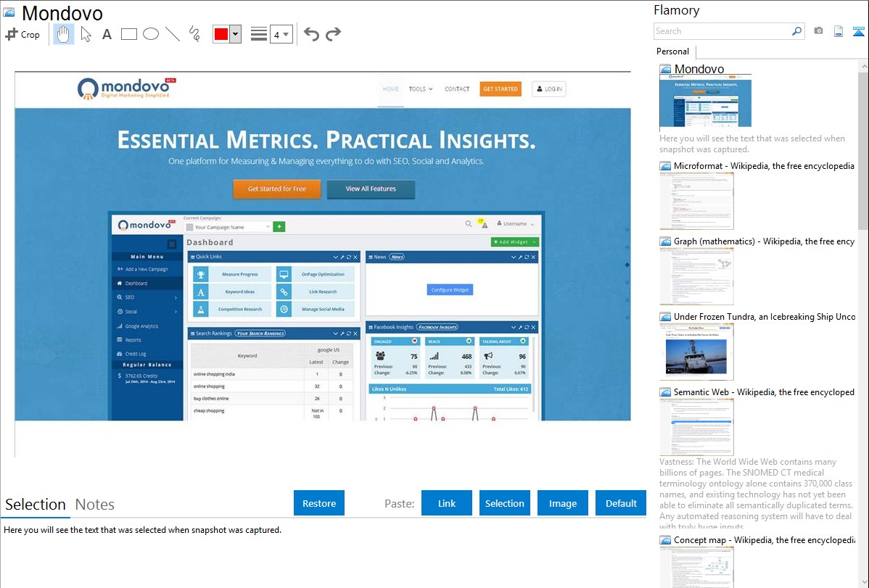
Task: Expand the SEO item in Main Menu
Action: [147, 297]
